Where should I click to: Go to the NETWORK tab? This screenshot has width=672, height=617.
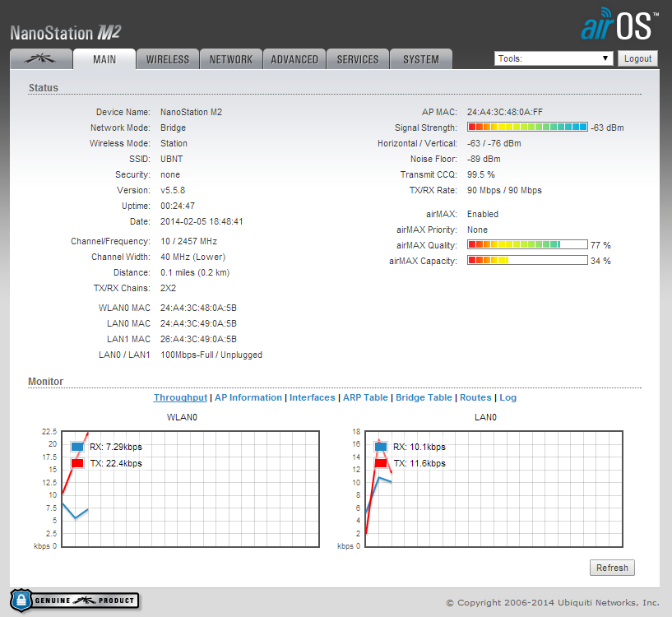tap(231, 59)
